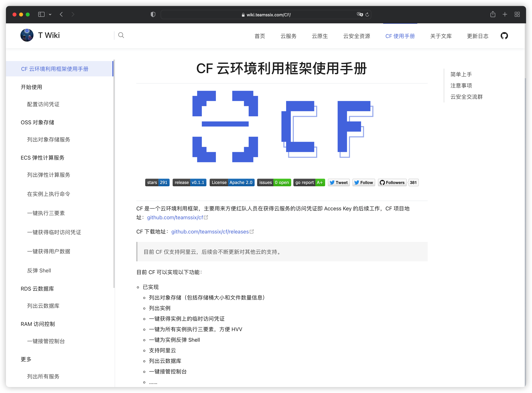Screen dimensions: 532x393
Task: Jump to 注意事项 section in outline
Action: [461, 86]
